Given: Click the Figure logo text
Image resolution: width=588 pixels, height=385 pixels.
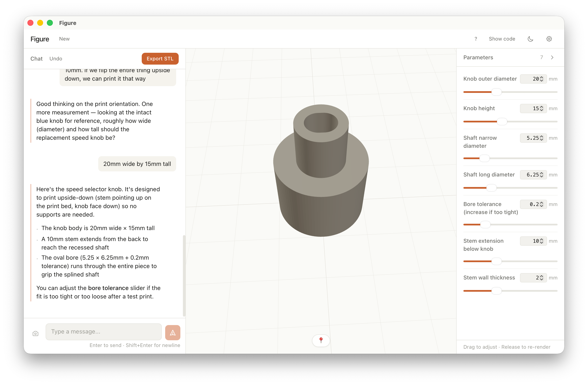Looking at the screenshot, I should [40, 39].
